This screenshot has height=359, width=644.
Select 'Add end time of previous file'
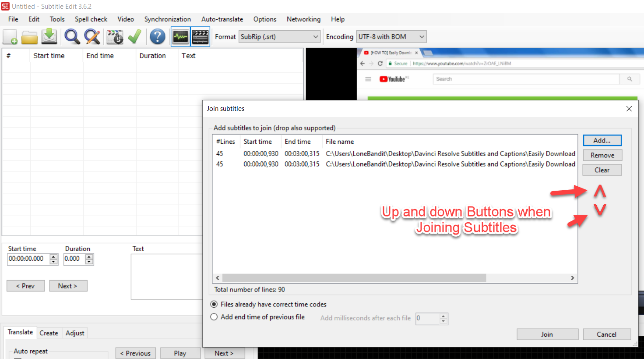point(214,316)
